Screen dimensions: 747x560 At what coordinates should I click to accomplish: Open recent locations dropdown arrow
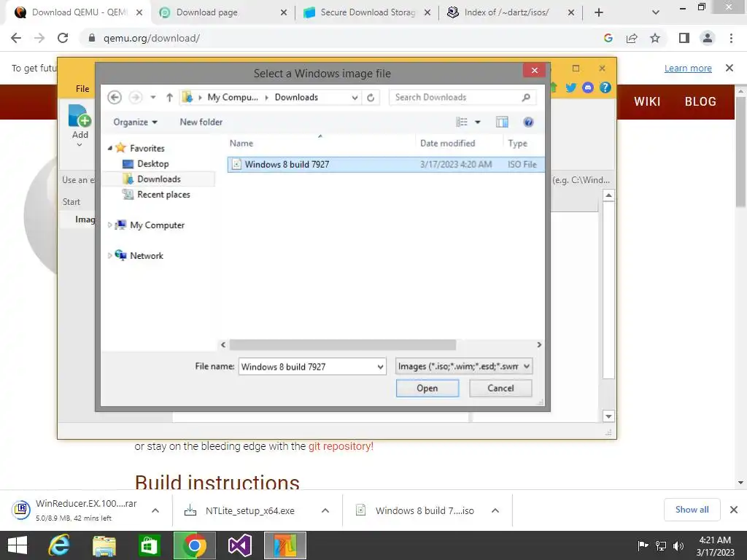click(153, 98)
